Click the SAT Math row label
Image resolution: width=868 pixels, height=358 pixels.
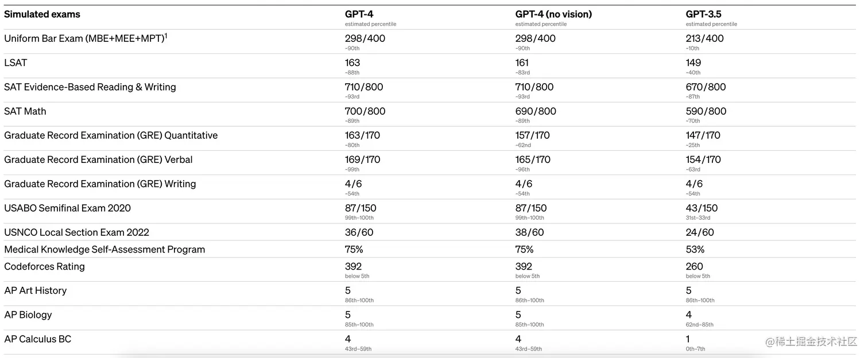(25, 111)
